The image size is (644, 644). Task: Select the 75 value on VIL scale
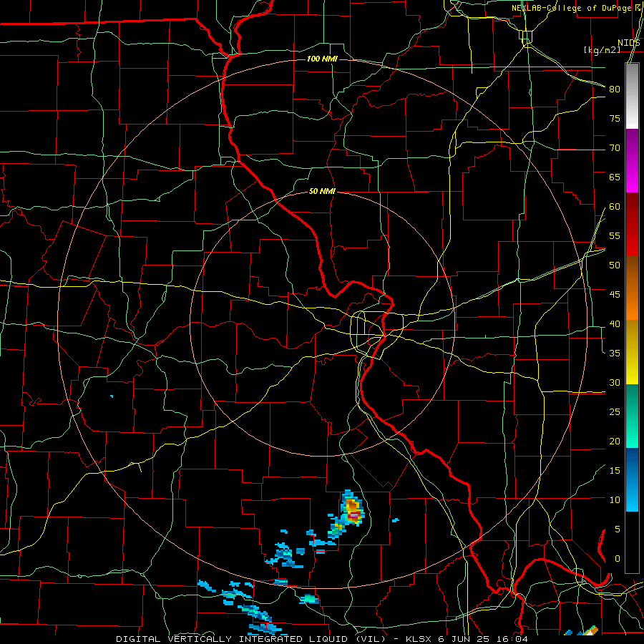[x=615, y=118]
